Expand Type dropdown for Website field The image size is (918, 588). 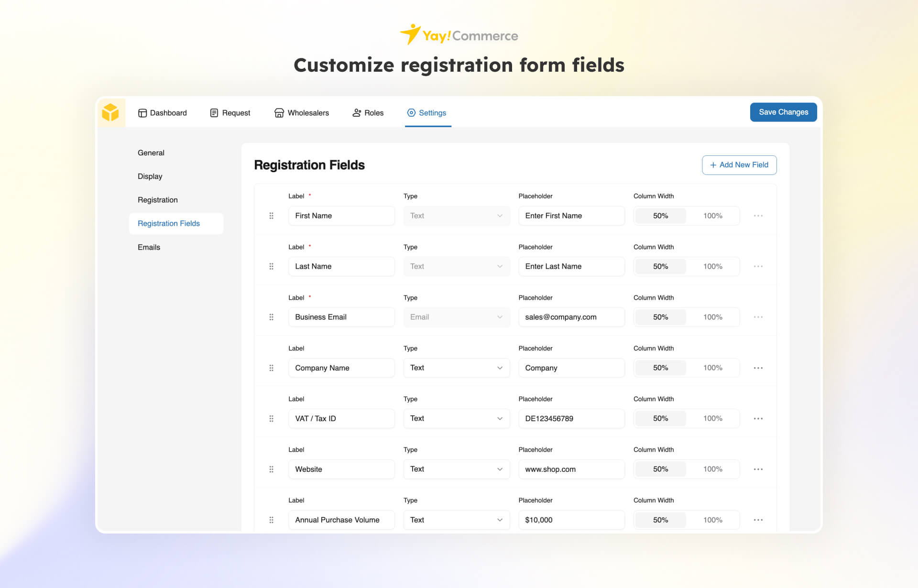tap(456, 469)
